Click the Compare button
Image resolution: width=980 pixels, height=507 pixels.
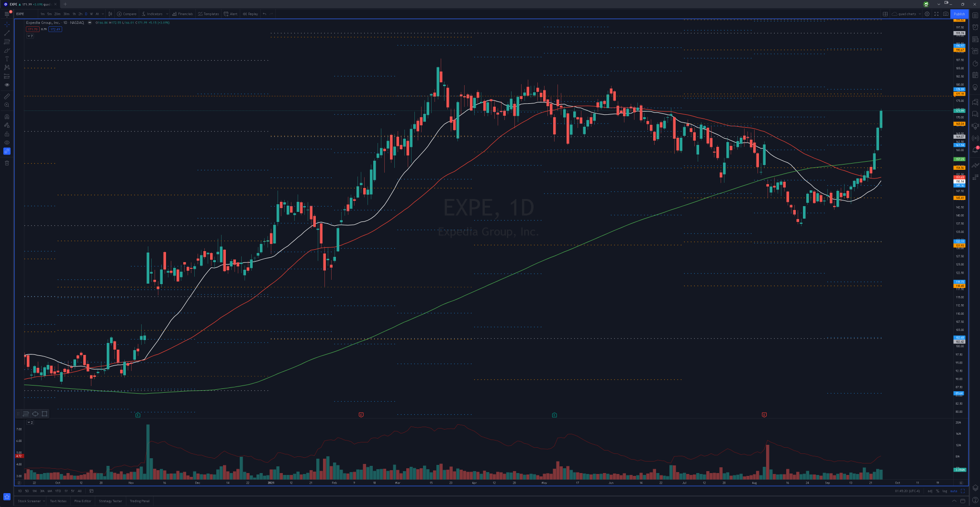click(127, 14)
